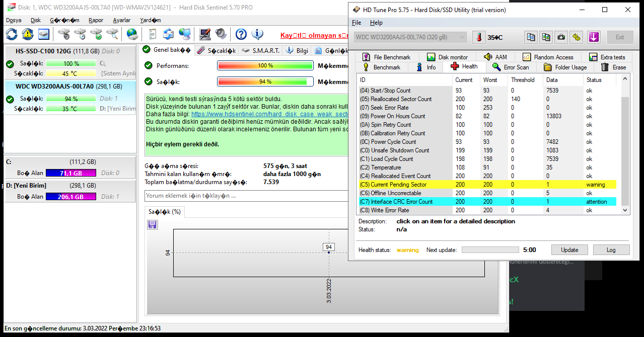The height and width of the screenshot is (337, 644).
Task: Open Rapor menu in Hard Disk Sentinel
Action: [x=96, y=20]
